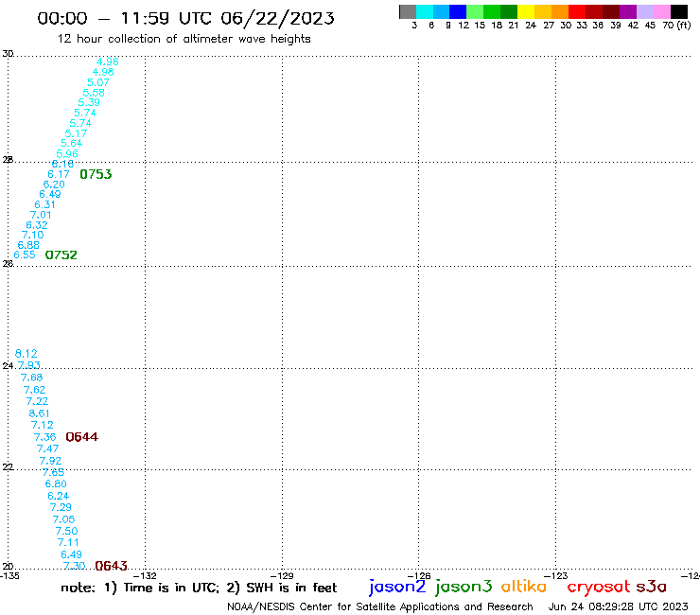Image resolution: width=700 pixels, height=615 pixels.
Task: Click the 'Jun 24 08:29:28 UTC 2023' timestamp
Action: (x=619, y=606)
